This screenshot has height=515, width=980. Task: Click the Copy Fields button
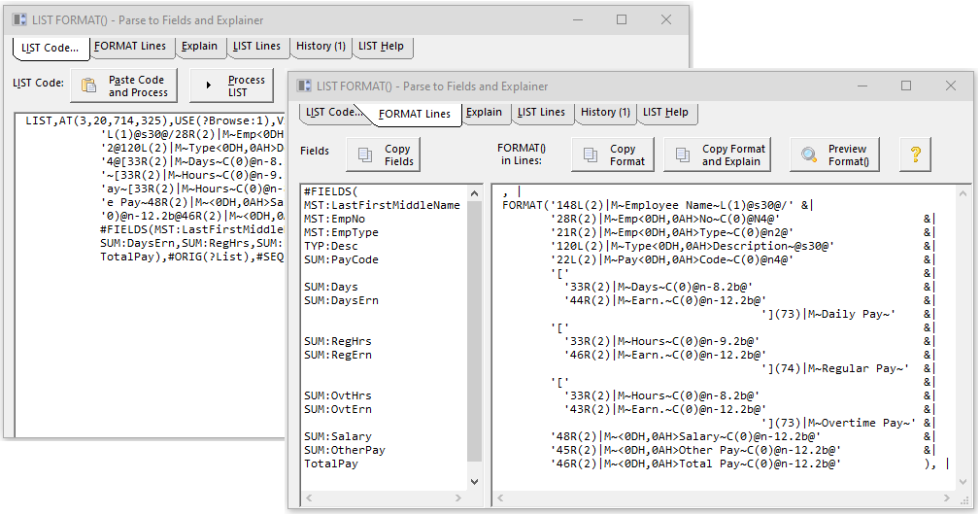pyautogui.click(x=385, y=155)
